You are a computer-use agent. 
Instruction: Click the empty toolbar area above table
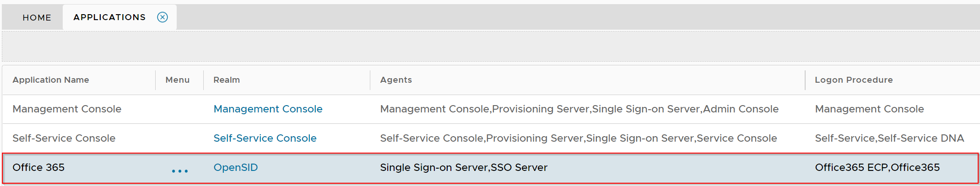(490, 47)
